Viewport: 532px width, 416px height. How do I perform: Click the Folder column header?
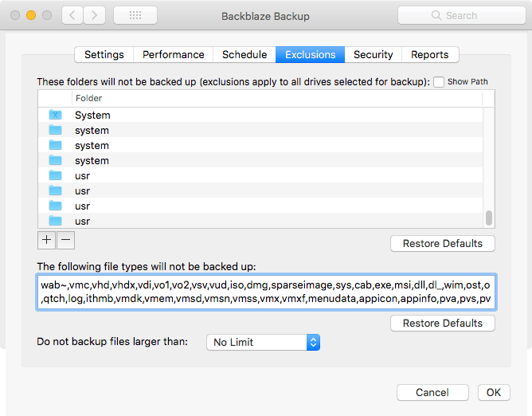click(277, 99)
